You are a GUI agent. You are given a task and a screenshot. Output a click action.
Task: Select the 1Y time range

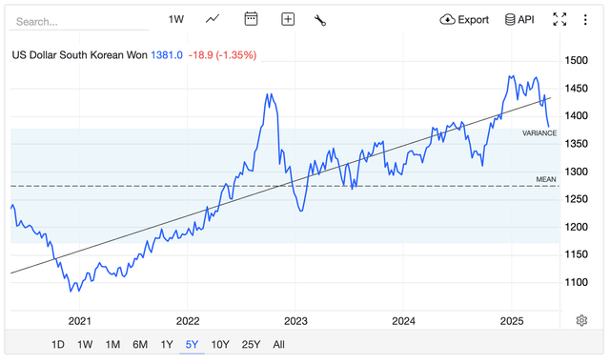(167, 345)
